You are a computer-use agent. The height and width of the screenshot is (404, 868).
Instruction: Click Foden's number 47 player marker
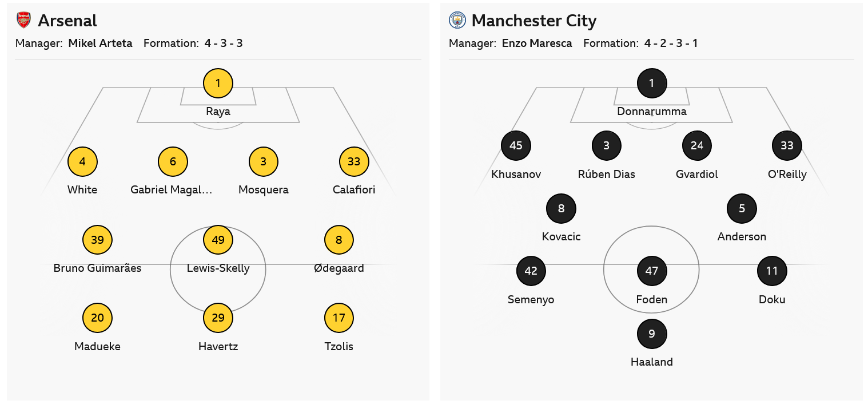click(x=652, y=271)
